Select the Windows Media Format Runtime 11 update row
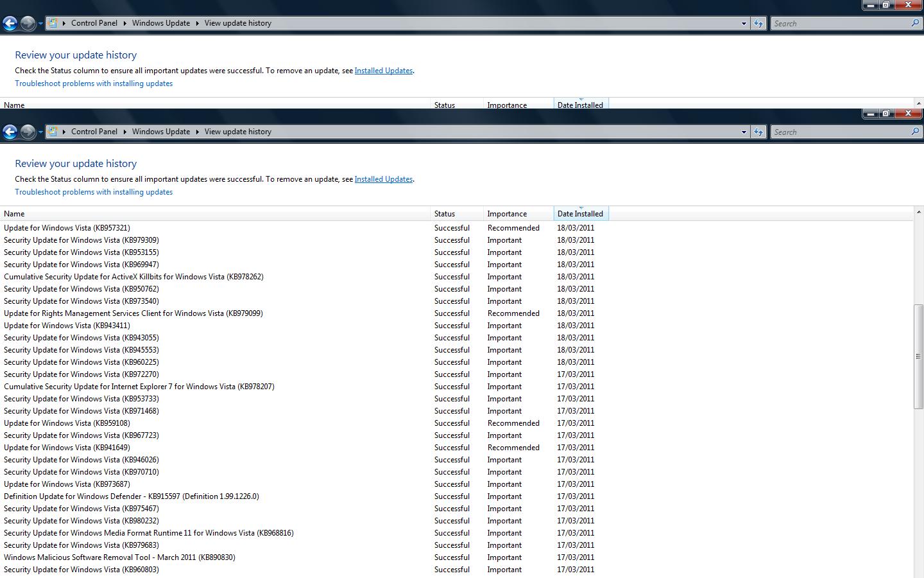The image size is (924, 578). click(x=456, y=533)
